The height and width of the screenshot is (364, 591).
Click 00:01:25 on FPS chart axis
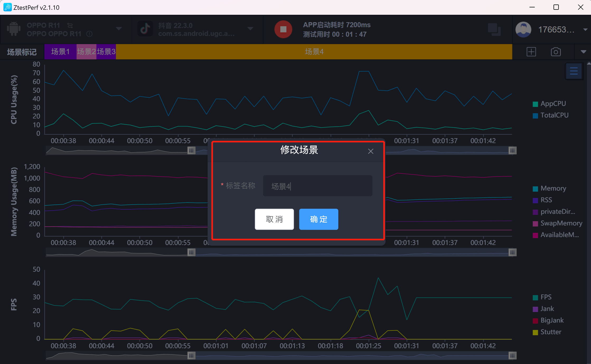point(368,346)
